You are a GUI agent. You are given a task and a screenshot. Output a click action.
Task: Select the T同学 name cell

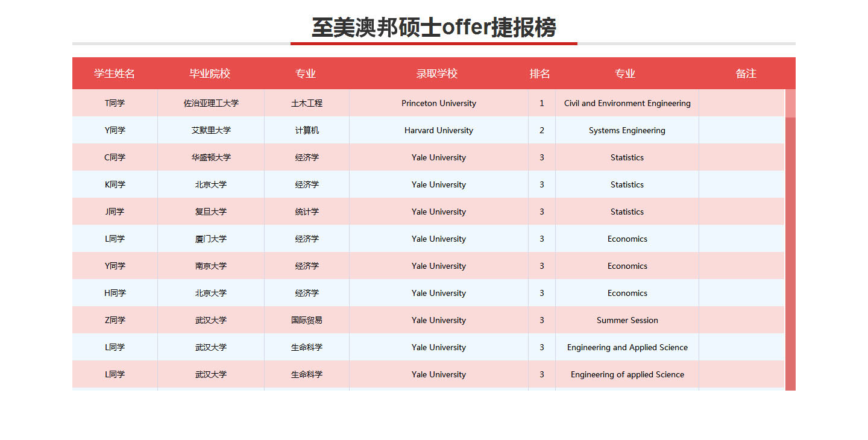(115, 103)
